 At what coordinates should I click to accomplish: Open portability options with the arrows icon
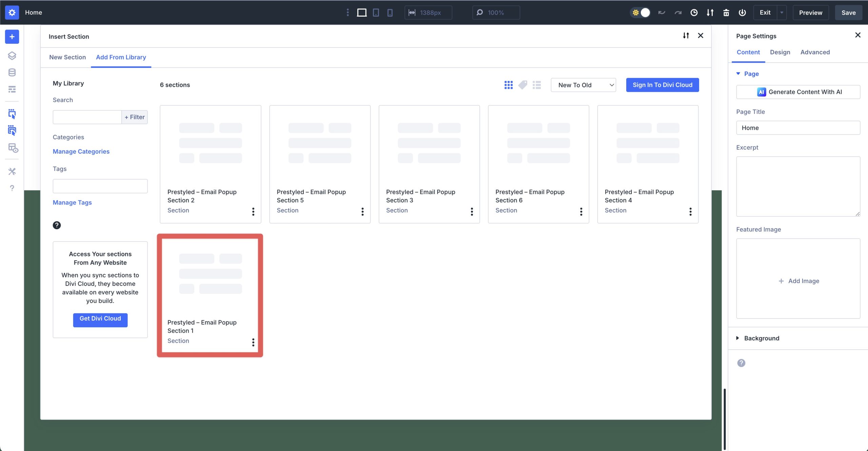pyautogui.click(x=710, y=12)
